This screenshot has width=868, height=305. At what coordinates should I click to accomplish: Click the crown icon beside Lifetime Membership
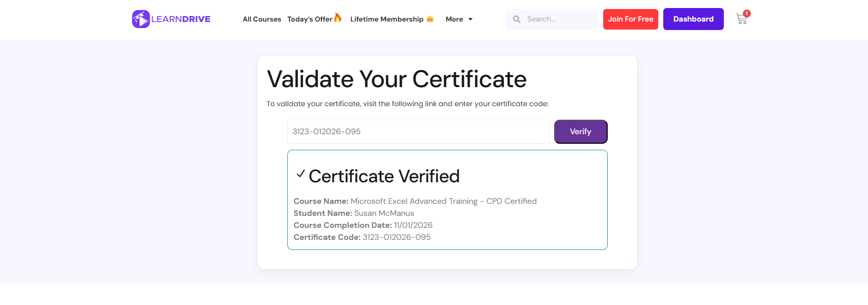pos(430,19)
